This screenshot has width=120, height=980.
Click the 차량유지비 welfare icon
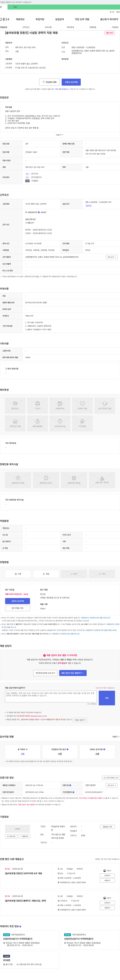coord(60,406)
